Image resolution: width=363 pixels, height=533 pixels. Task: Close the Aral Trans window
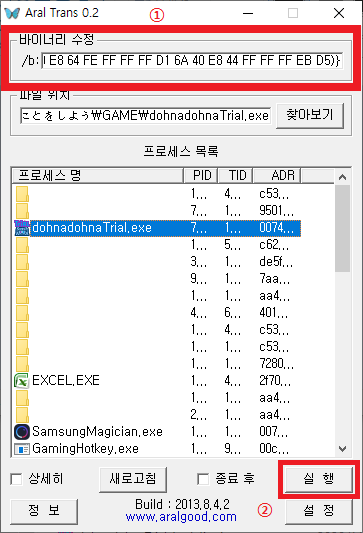[339, 13]
